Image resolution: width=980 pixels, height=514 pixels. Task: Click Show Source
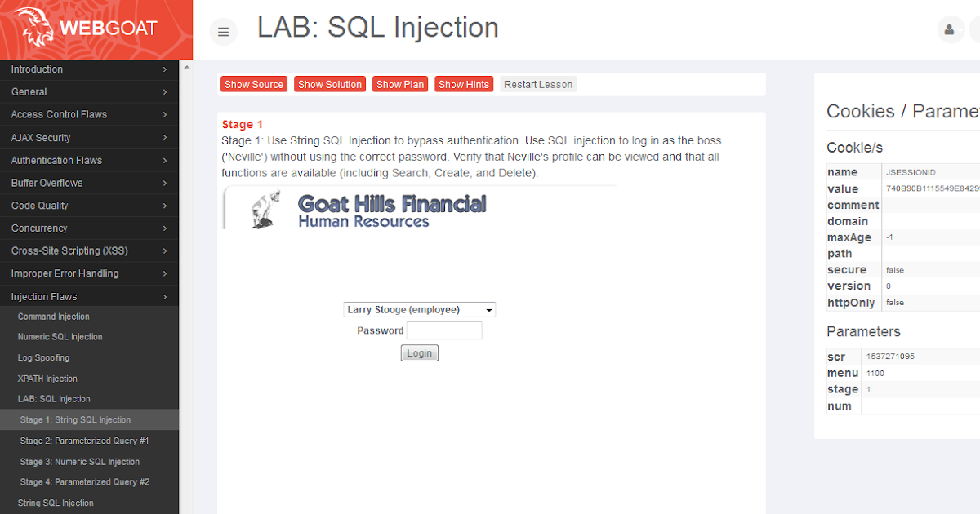(x=253, y=83)
